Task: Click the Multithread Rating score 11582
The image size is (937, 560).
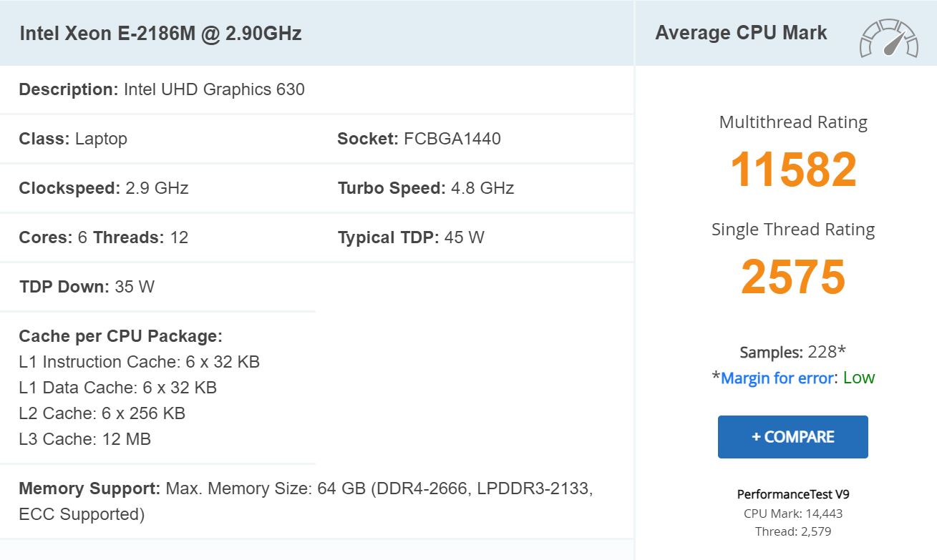Action: [x=793, y=170]
